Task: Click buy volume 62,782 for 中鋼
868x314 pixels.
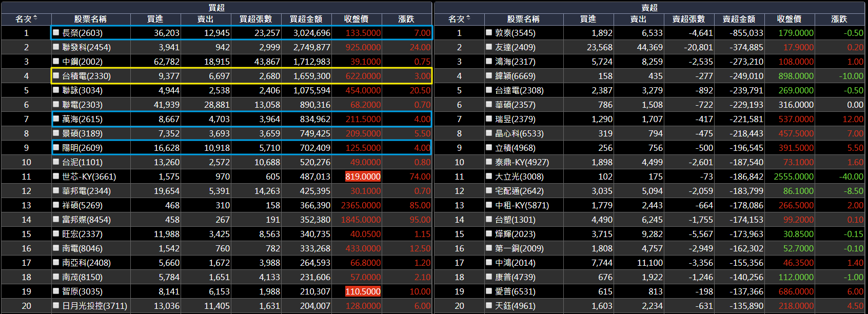Action: (x=167, y=62)
